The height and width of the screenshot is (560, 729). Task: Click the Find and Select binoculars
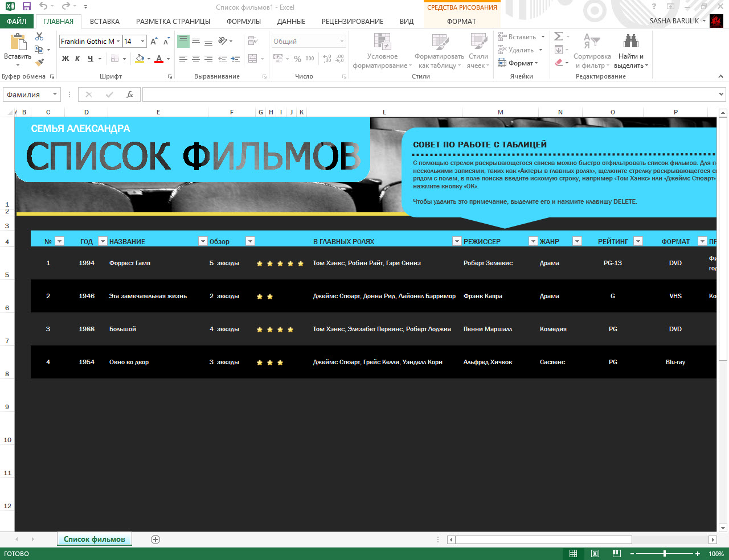(630, 41)
